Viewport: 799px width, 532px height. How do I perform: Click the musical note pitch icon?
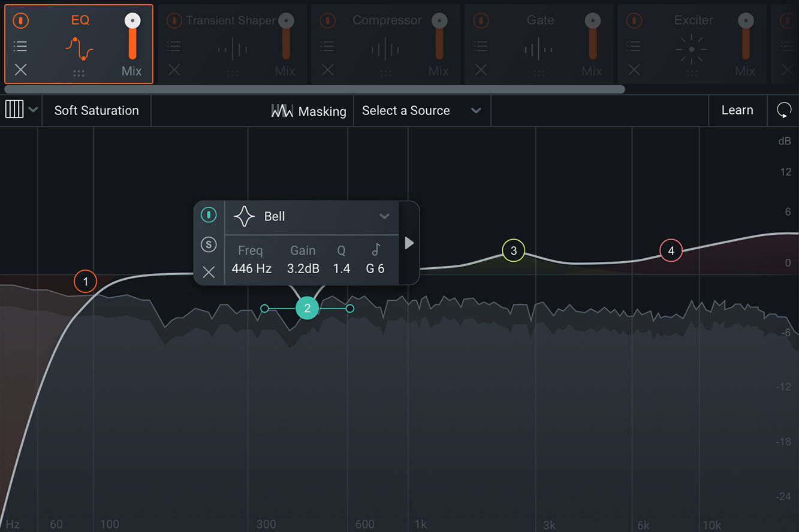[x=376, y=250]
